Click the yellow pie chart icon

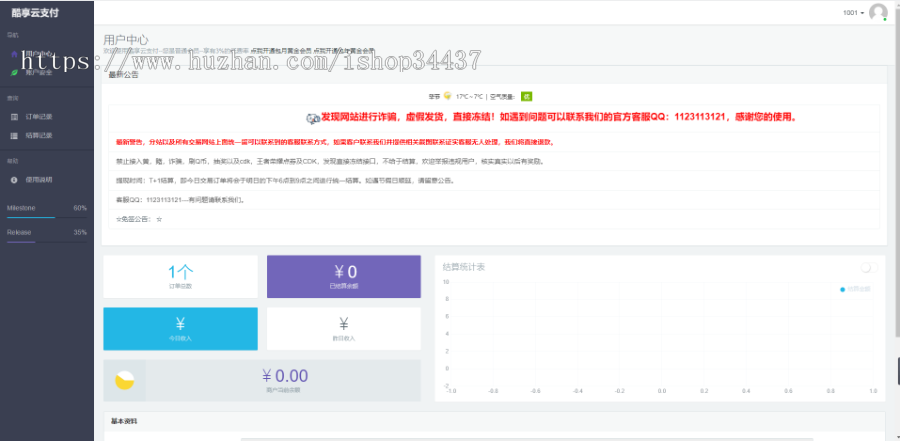click(125, 380)
